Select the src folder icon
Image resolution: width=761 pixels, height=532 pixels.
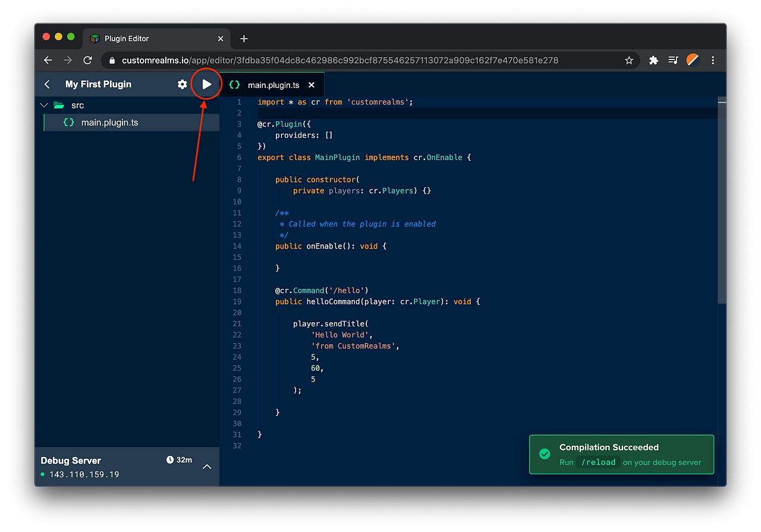click(59, 105)
